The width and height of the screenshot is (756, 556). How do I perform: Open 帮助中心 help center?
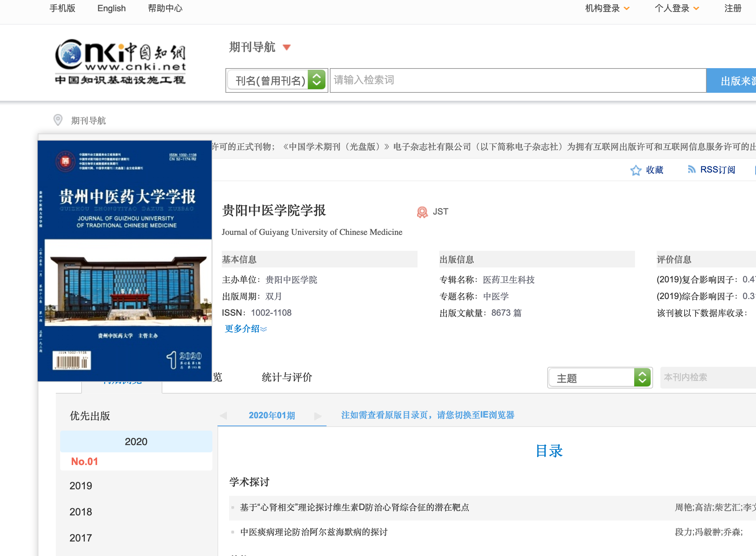165,8
